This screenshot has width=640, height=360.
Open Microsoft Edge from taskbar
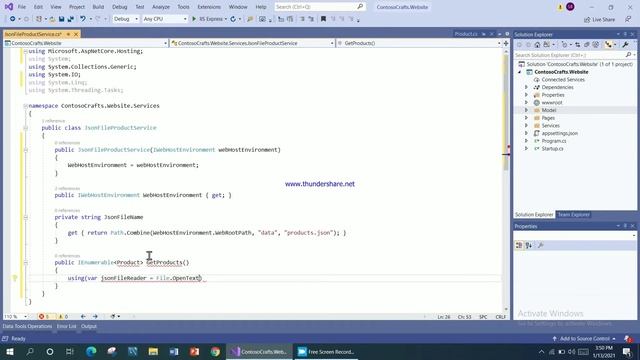click(x=91, y=351)
